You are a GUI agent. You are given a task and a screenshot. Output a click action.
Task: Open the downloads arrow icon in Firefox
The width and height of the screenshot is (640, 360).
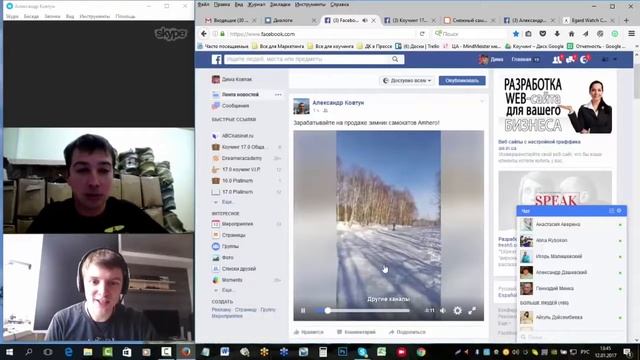coord(557,34)
